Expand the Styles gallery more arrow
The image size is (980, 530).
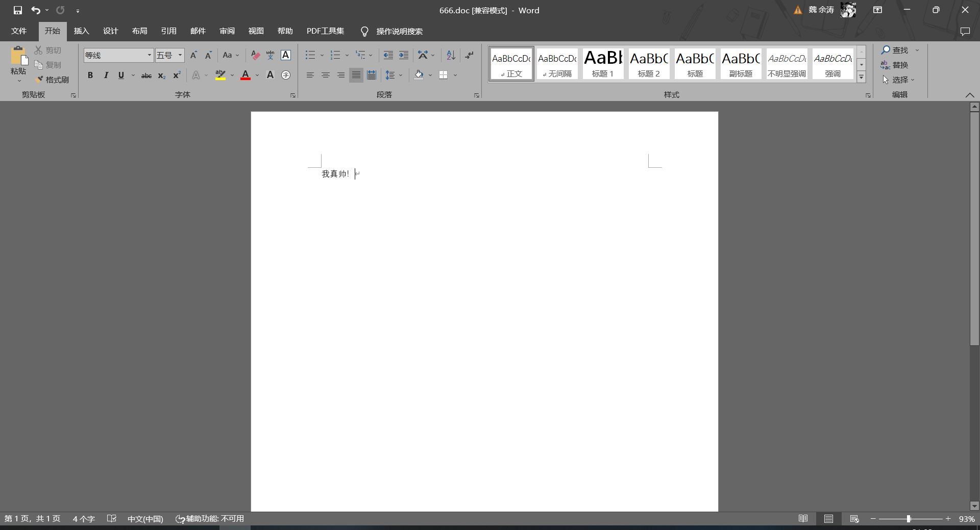pyautogui.click(x=861, y=77)
